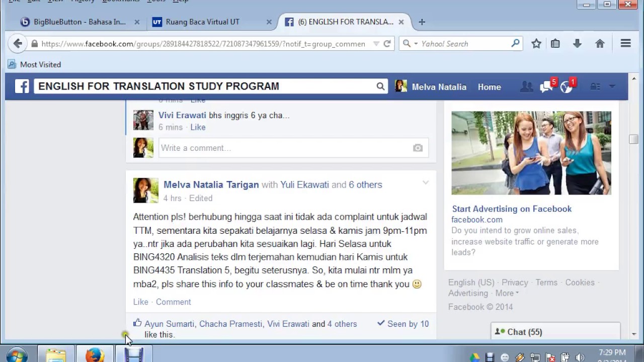This screenshot has height=362, width=644.
Task: View the post's Edited history
Action: coord(201,198)
